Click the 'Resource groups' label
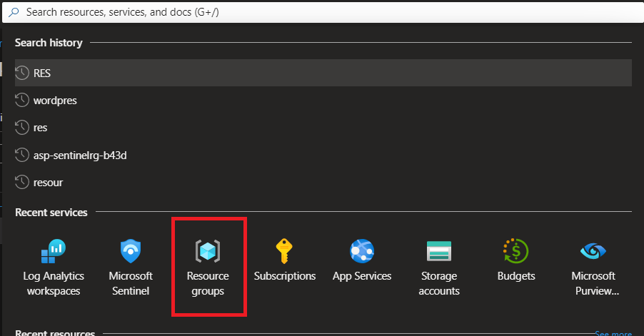Screen dimensions: 644x336 click(208, 283)
